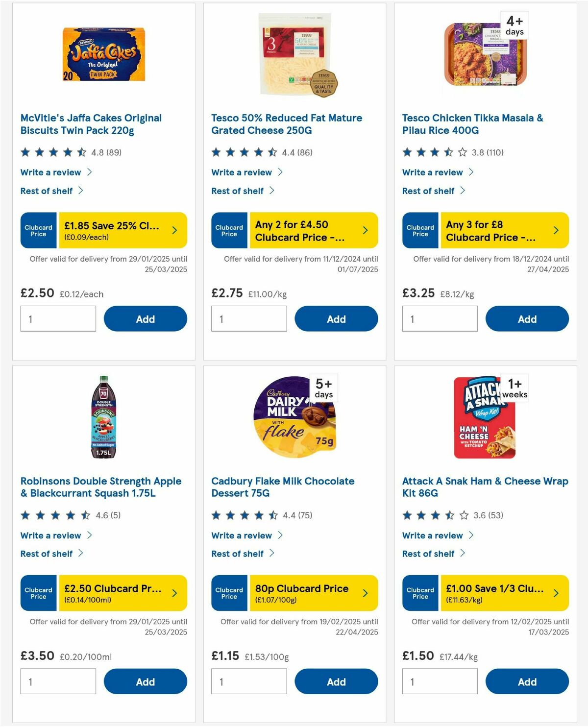Image resolution: width=588 pixels, height=727 pixels.
Task: Click the quantity field under grated cheese
Action: (x=249, y=318)
